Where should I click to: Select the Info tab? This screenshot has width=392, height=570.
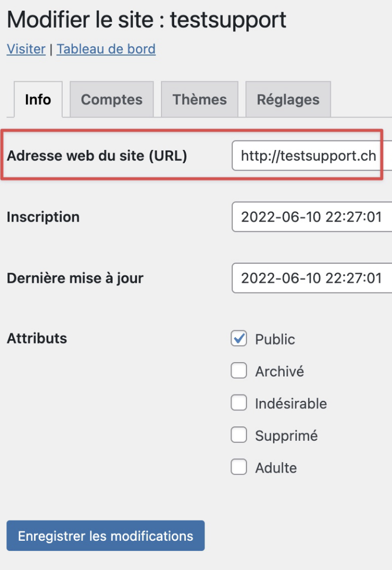point(38,99)
